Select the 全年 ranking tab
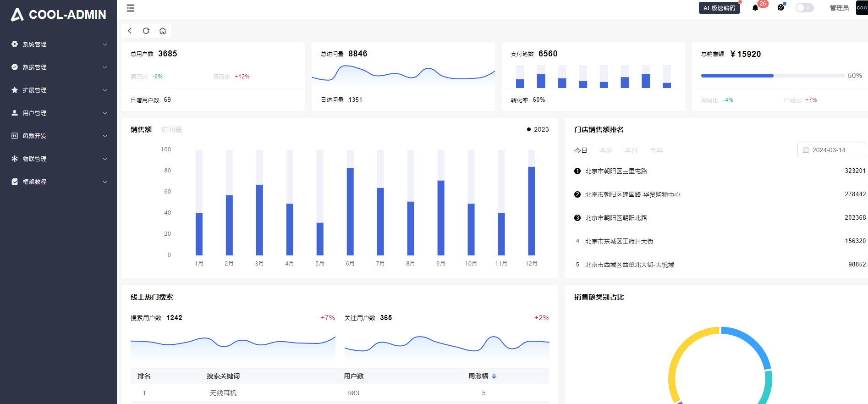 tap(656, 150)
